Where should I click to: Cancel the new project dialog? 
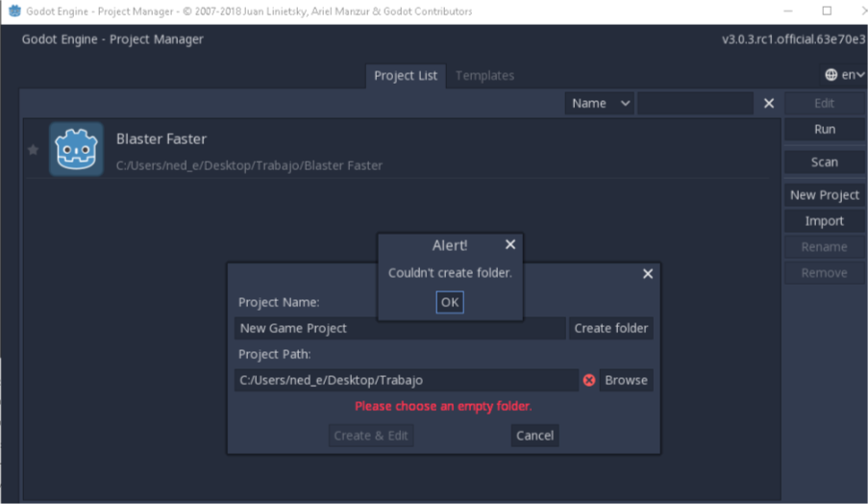pyautogui.click(x=534, y=436)
